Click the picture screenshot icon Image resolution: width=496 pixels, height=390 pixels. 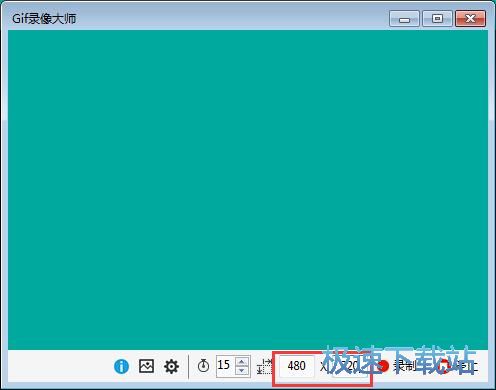click(x=146, y=366)
